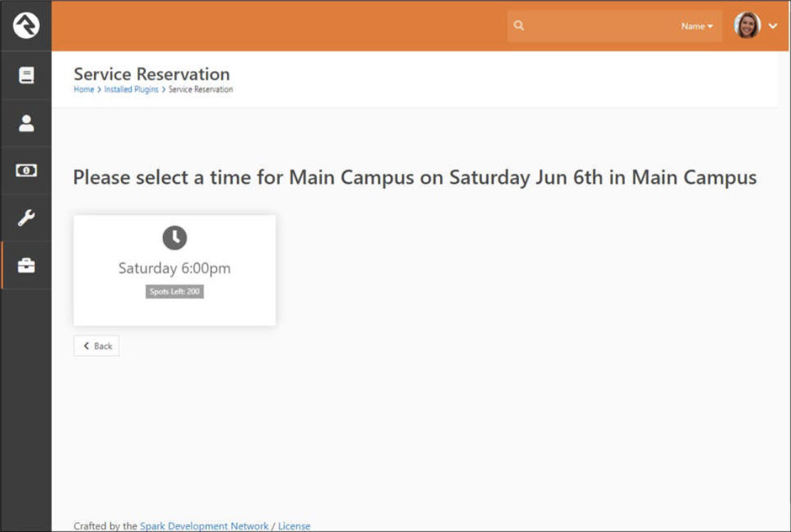
Task: Expand the chevron beside the user avatar
Action: coord(773,26)
